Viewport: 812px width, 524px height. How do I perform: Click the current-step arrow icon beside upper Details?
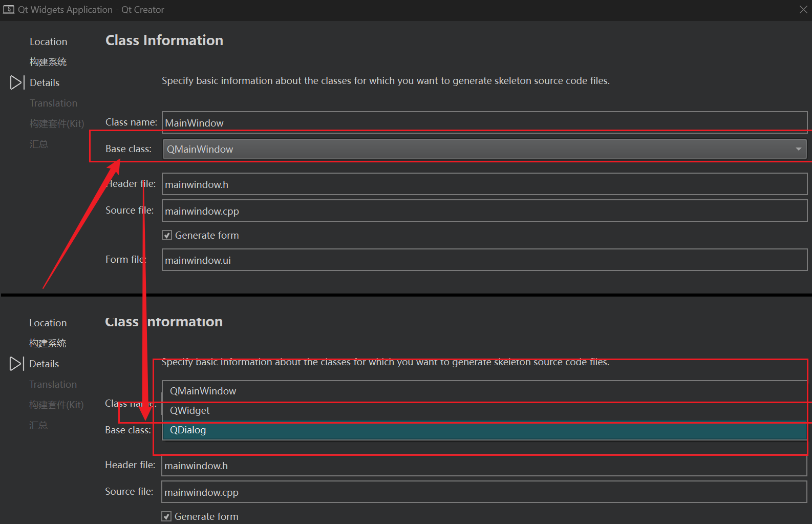pyautogui.click(x=16, y=82)
